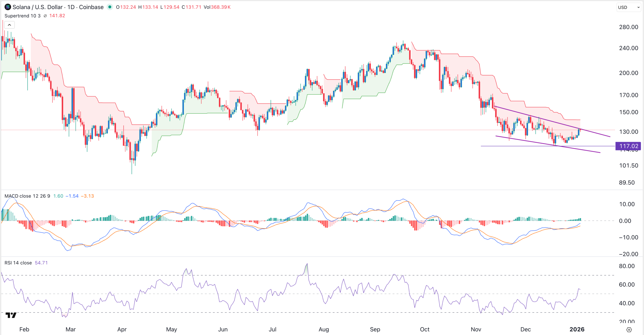Image resolution: width=644 pixels, height=335 pixels.
Task: Click the 1D interval in the title
Action: 71,7
